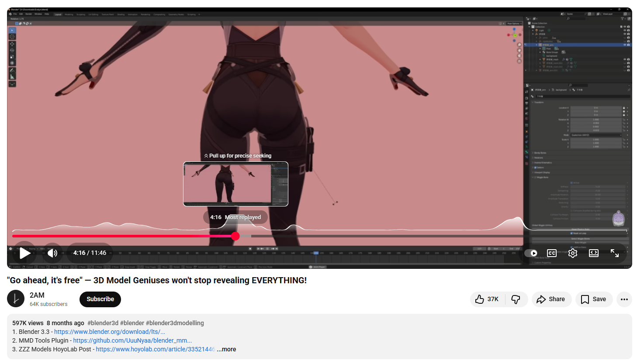Open the blender.org download link
The width and height of the screenshot is (637, 364).
(110, 332)
